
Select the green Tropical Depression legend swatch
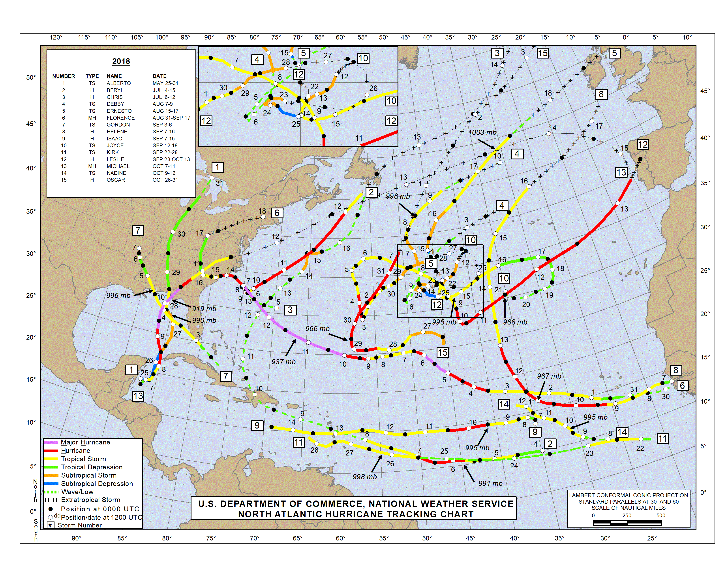tap(51, 467)
